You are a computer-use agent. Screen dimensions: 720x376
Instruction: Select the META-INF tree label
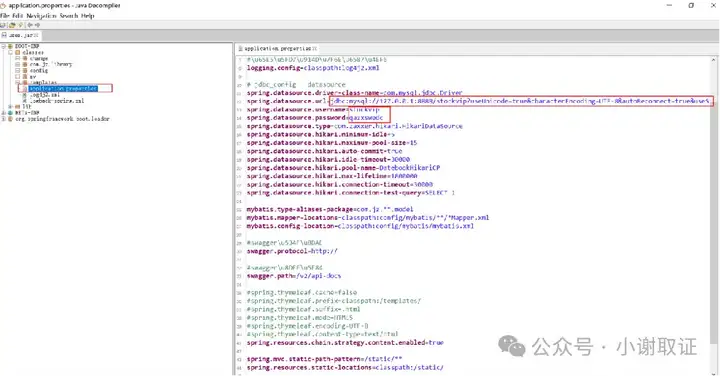pyautogui.click(x=27, y=112)
